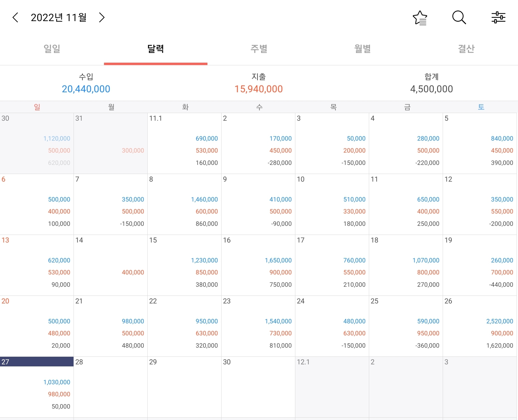
Task: Click income 1,460,000 on the 8th
Action: [x=205, y=199]
